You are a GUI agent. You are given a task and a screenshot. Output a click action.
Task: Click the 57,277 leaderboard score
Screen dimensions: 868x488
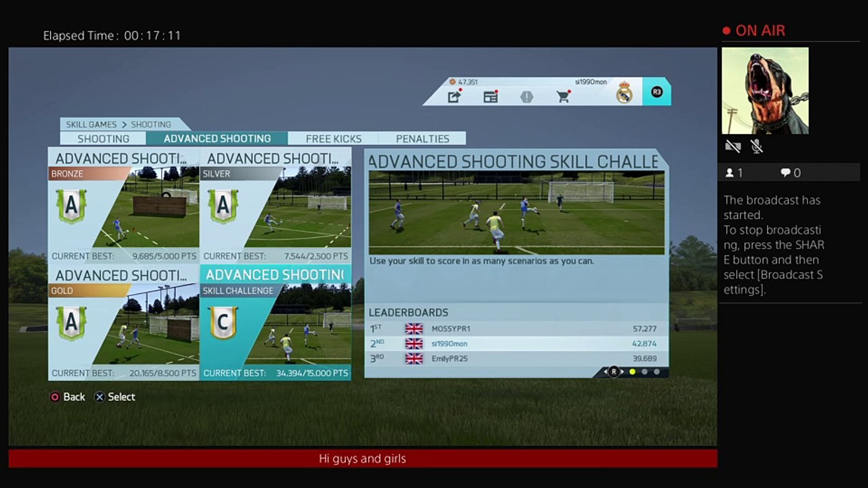tap(644, 329)
